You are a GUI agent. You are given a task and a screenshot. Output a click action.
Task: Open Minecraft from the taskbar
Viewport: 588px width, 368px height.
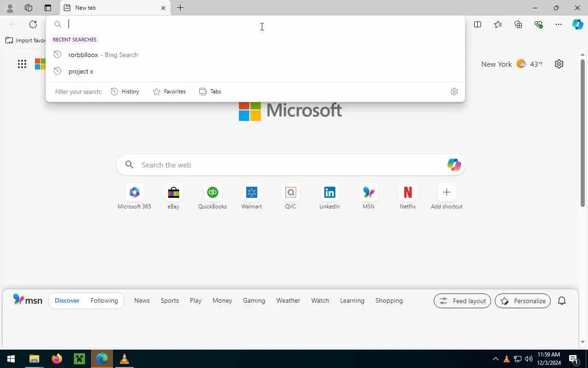(x=79, y=359)
